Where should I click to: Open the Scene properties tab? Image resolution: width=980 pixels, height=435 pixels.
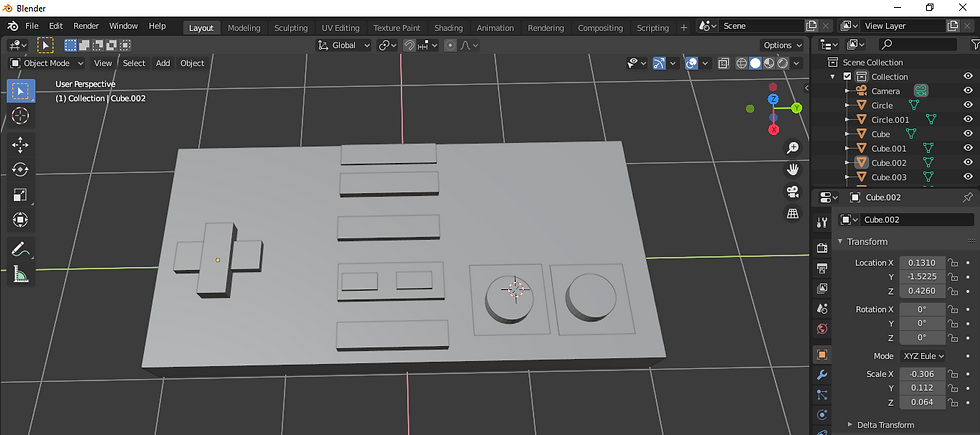click(822, 309)
